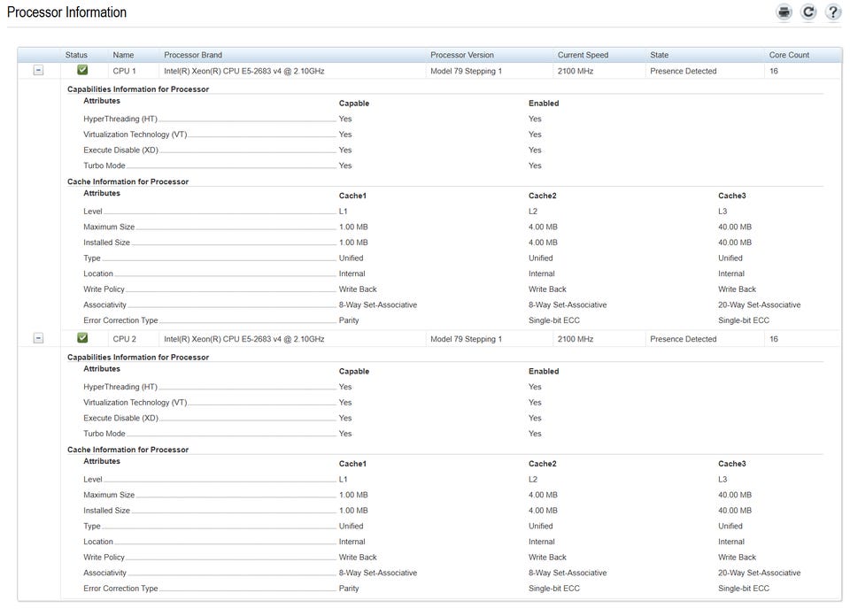The height and width of the screenshot is (616, 850).
Task: Click CPU 2 Maximum Size 4.00 MB value
Action: coord(543,495)
